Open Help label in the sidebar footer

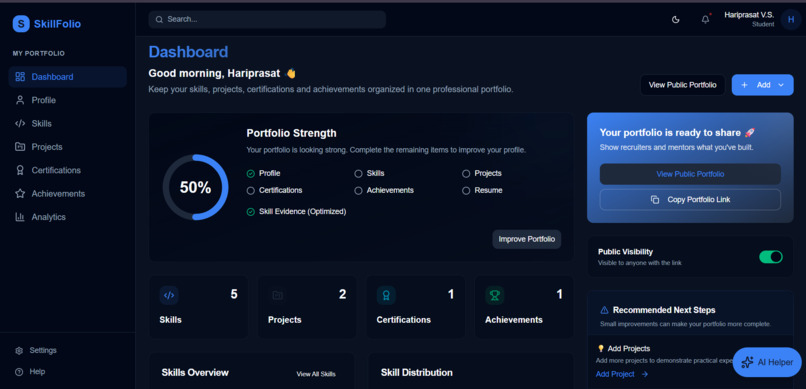click(37, 372)
